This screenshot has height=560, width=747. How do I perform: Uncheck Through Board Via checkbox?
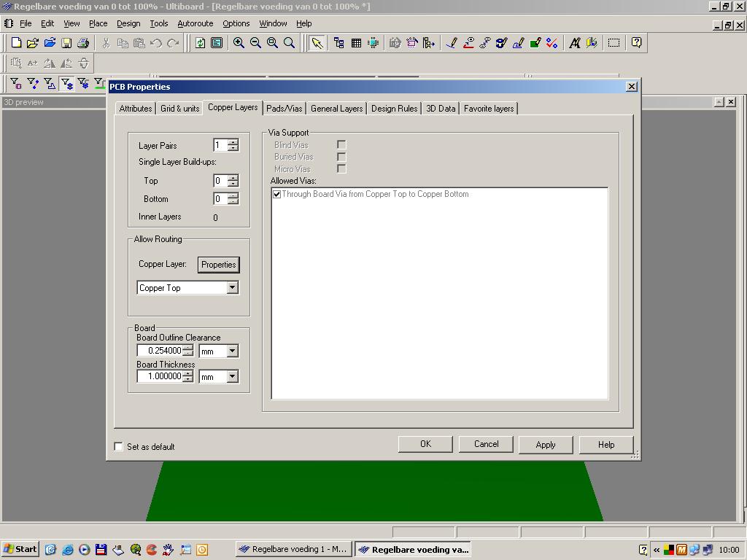pos(276,194)
